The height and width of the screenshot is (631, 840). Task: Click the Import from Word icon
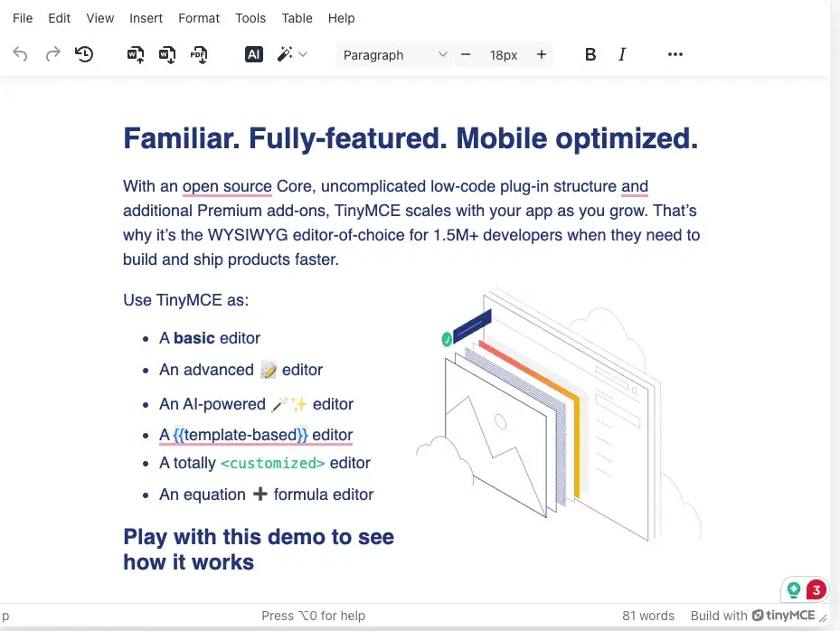(136, 54)
